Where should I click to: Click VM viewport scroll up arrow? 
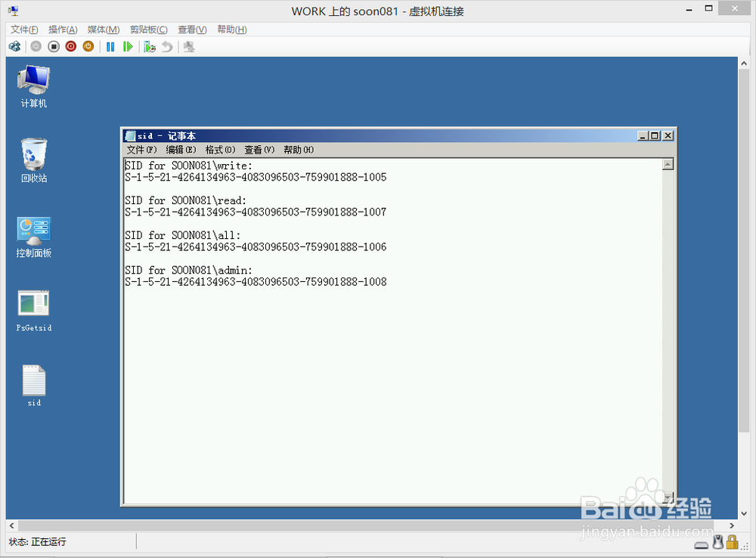pos(743,64)
